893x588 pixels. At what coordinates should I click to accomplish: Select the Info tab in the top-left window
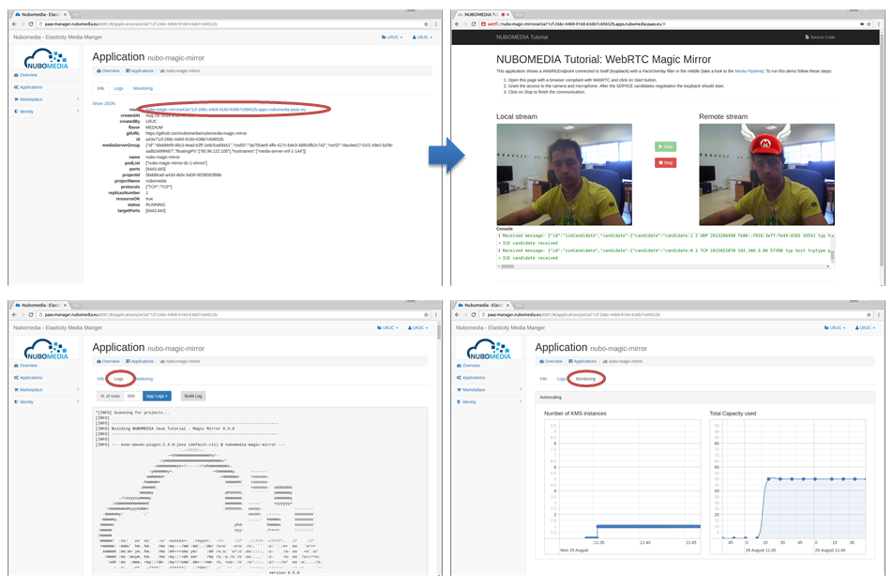(x=100, y=88)
